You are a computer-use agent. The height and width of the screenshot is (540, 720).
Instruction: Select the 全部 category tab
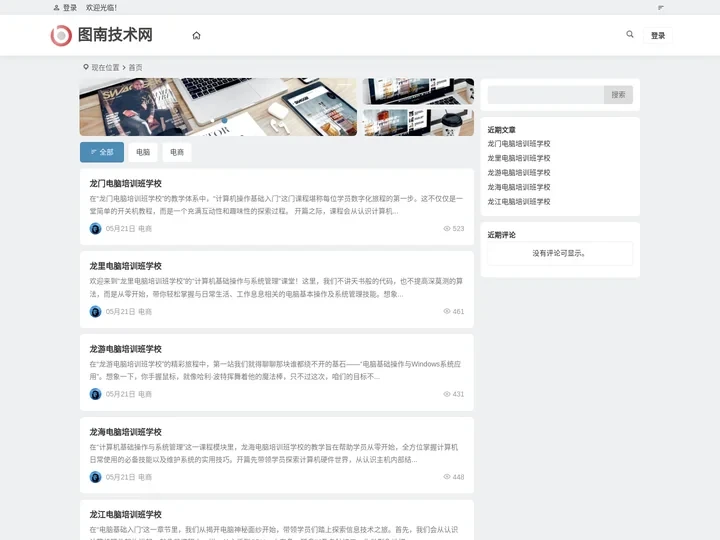[x=102, y=152]
